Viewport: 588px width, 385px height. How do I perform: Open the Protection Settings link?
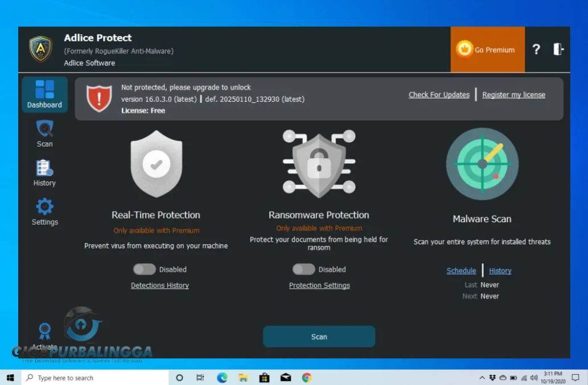coord(319,285)
